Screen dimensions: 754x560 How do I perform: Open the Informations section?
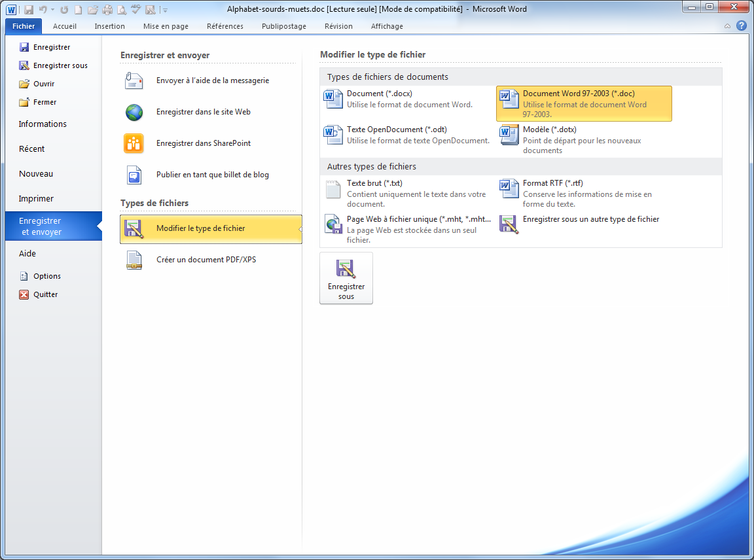click(54, 124)
